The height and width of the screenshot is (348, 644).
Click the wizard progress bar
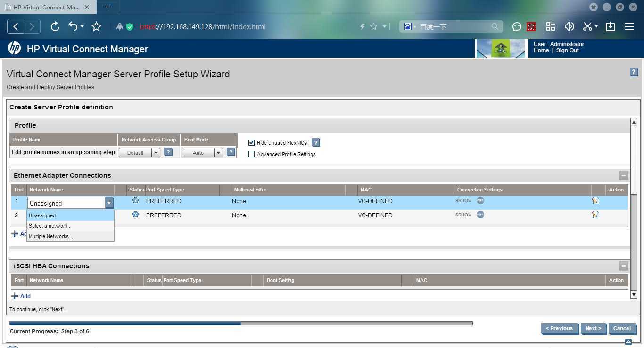point(241,323)
